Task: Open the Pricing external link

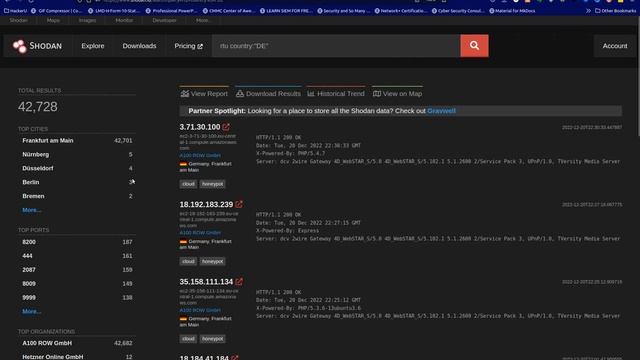Action: pos(188,46)
